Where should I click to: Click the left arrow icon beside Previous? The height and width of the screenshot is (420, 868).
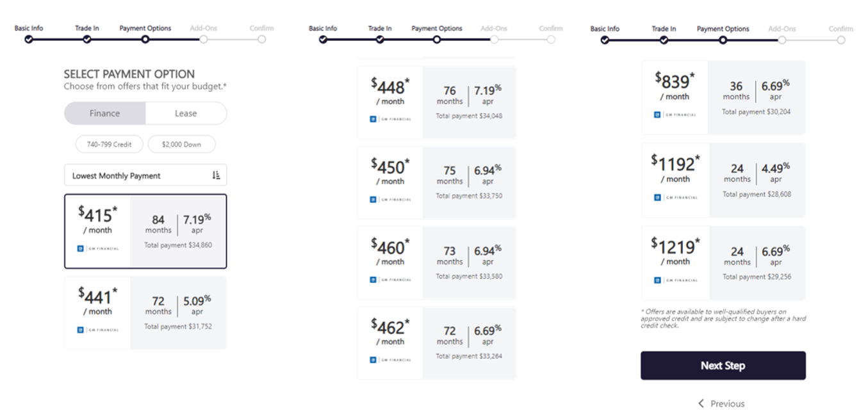tap(701, 403)
